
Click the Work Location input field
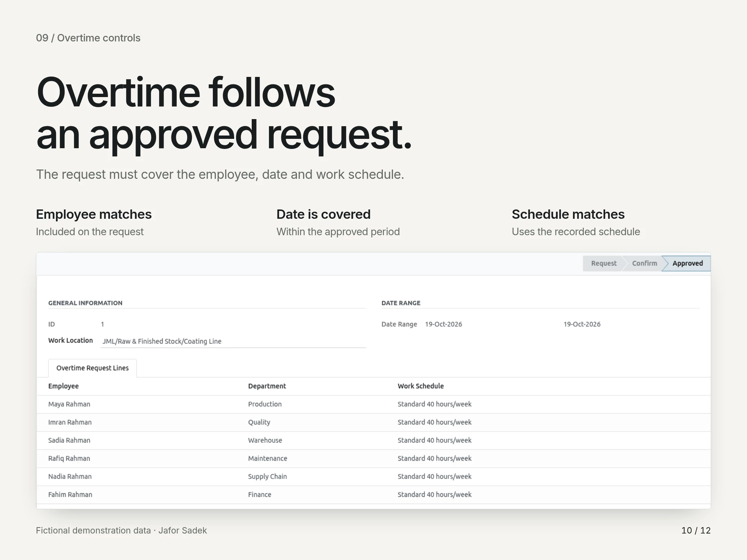tap(233, 341)
